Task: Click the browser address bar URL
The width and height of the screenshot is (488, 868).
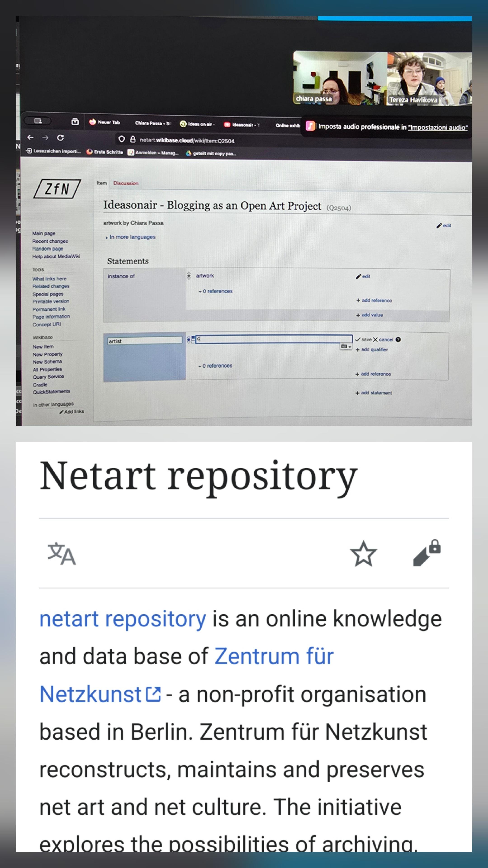Action: click(187, 141)
